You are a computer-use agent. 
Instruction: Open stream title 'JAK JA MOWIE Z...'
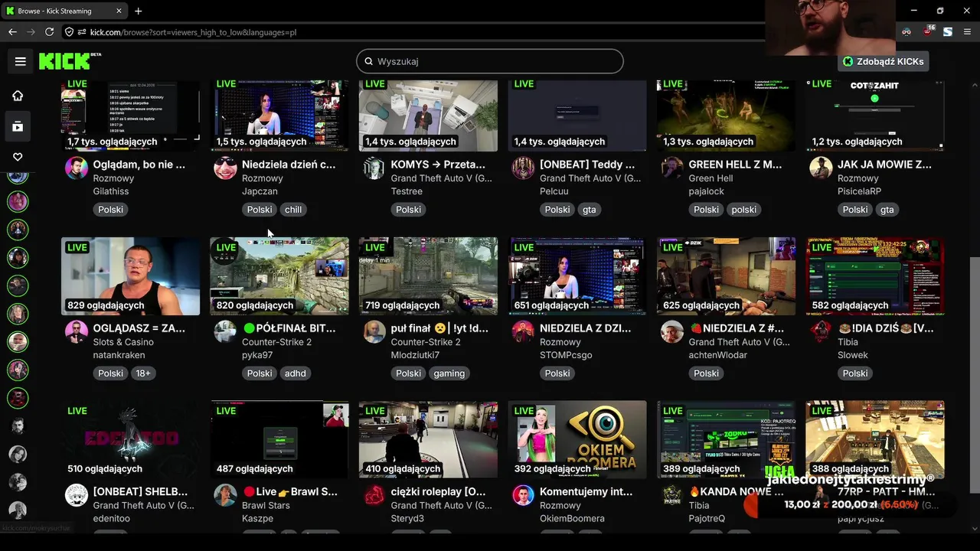point(884,165)
